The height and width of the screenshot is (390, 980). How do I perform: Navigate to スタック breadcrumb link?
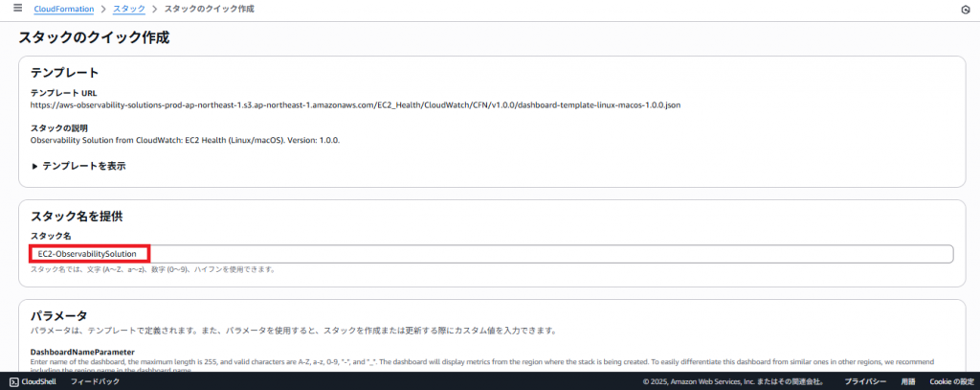(x=129, y=9)
